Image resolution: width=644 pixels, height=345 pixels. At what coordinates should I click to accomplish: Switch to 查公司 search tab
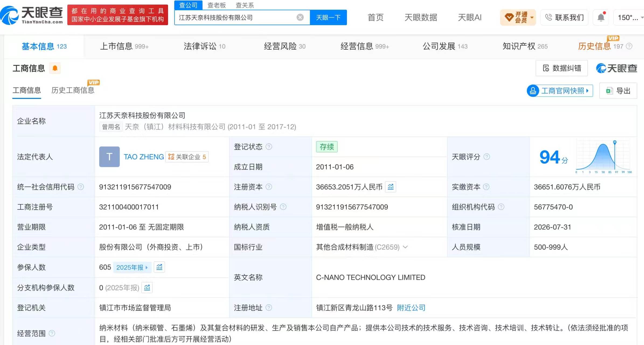pyautogui.click(x=188, y=5)
